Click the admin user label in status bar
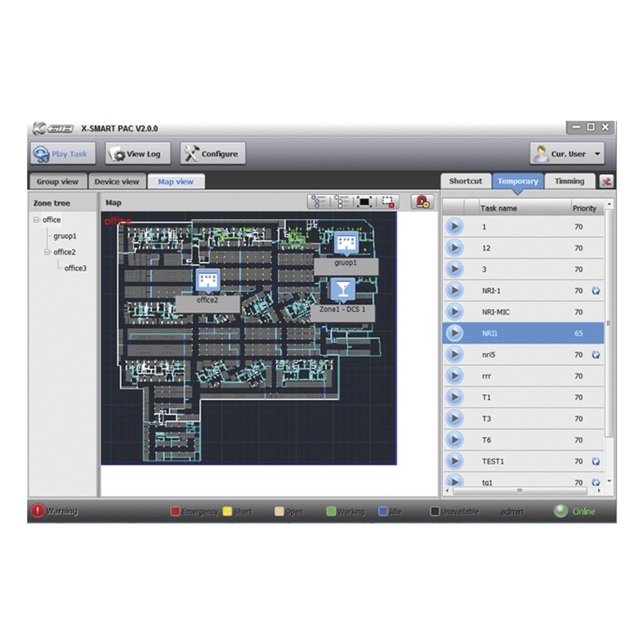 tap(512, 512)
